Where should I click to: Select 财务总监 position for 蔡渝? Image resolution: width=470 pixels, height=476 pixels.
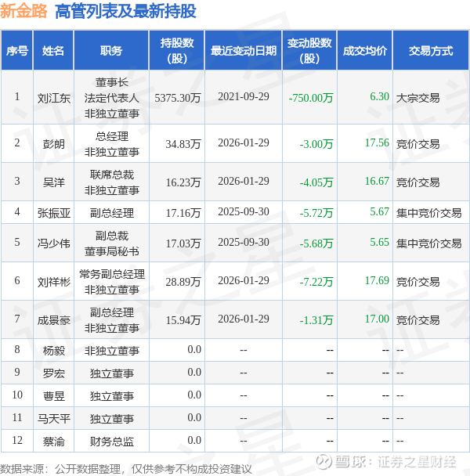point(111,442)
